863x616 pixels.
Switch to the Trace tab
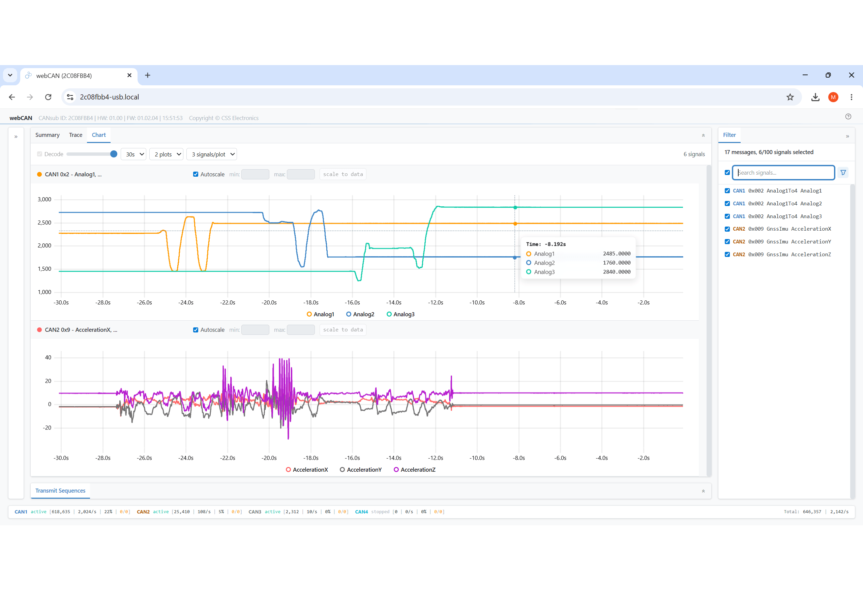76,135
